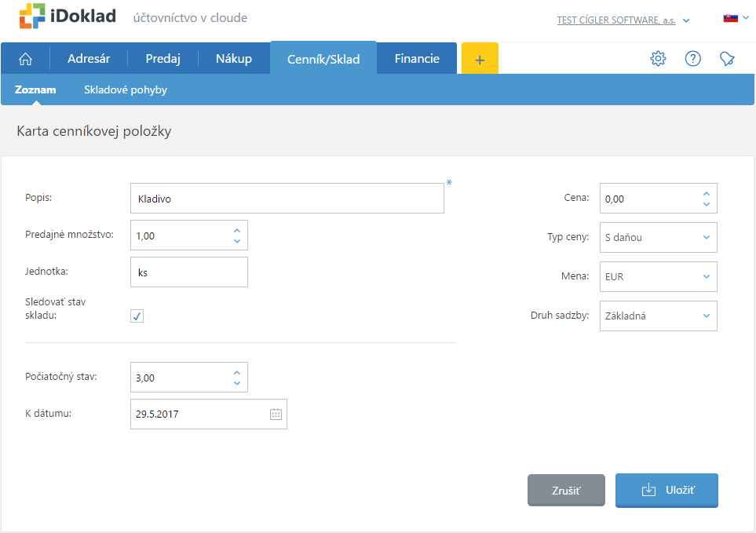Go to home via house icon
This screenshot has width=756, height=533.
tap(25, 59)
